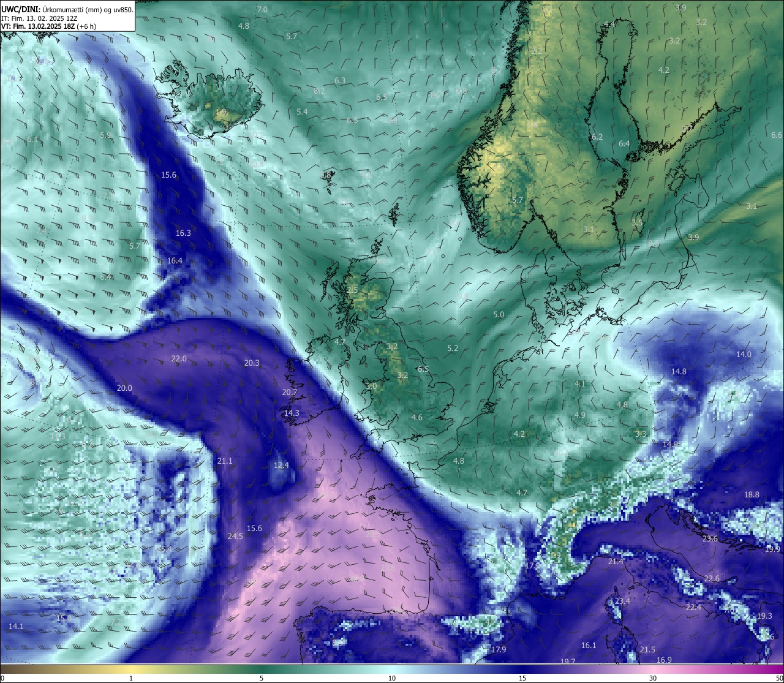Click the 14.8 value label
Viewport: 784px width, 683px height.
(x=679, y=371)
